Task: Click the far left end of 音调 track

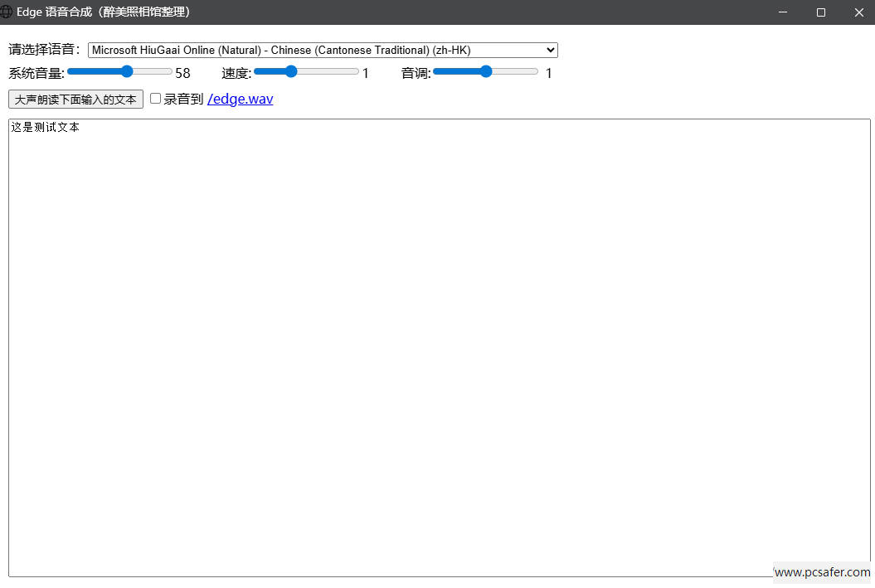Action: pyautogui.click(x=435, y=72)
